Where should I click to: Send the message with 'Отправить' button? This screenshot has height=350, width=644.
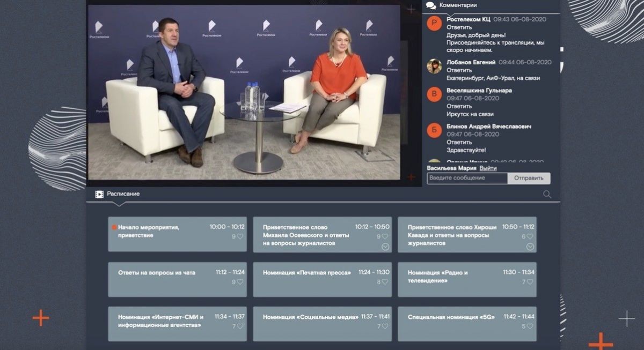tap(529, 178)
